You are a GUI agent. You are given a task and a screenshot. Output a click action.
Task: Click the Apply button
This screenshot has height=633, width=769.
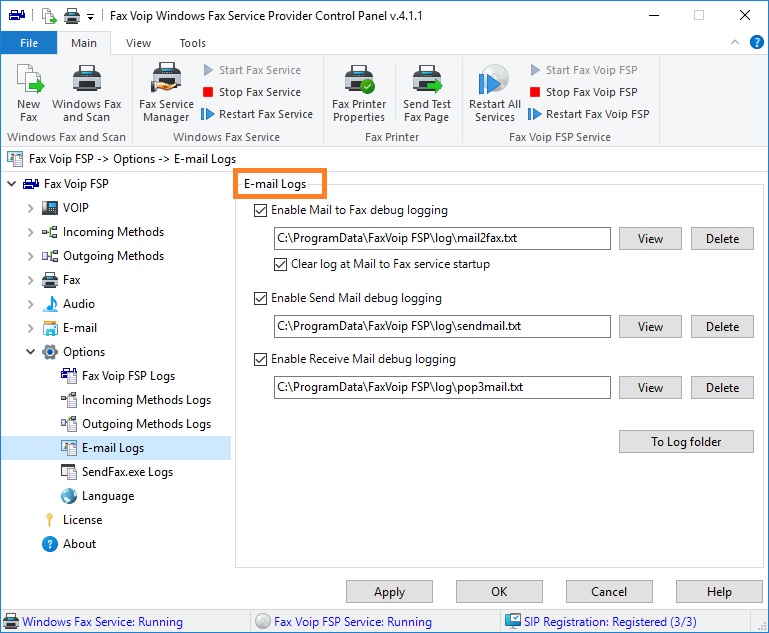[x=389, y=592]
